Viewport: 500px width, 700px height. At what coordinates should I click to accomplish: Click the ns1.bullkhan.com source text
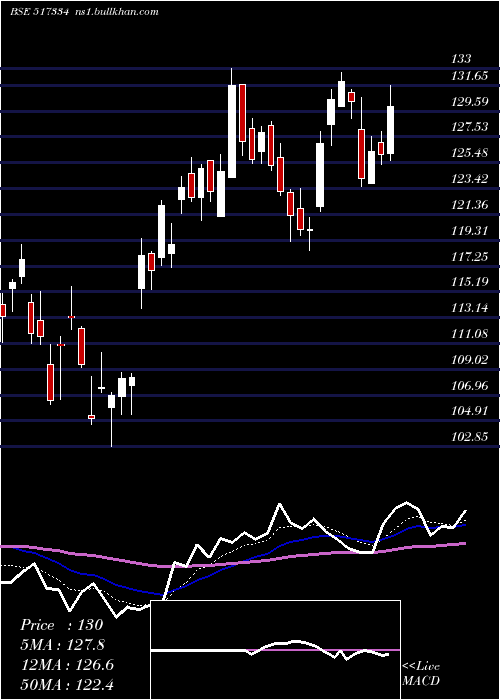pos(116,11)
